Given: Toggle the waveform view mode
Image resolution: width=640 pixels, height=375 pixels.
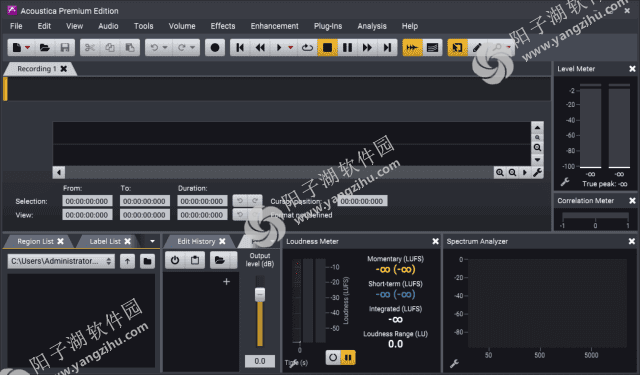Looking at the screenshot, I should 412,48.
